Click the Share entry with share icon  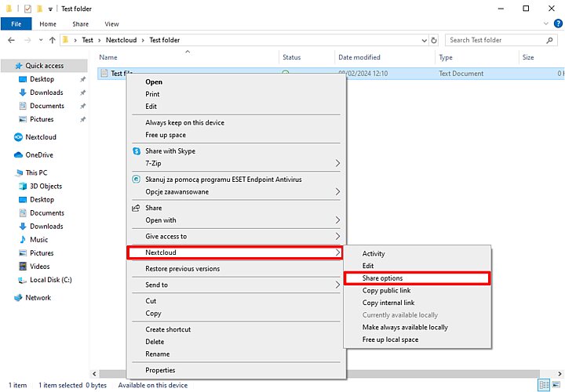[236, 208]
